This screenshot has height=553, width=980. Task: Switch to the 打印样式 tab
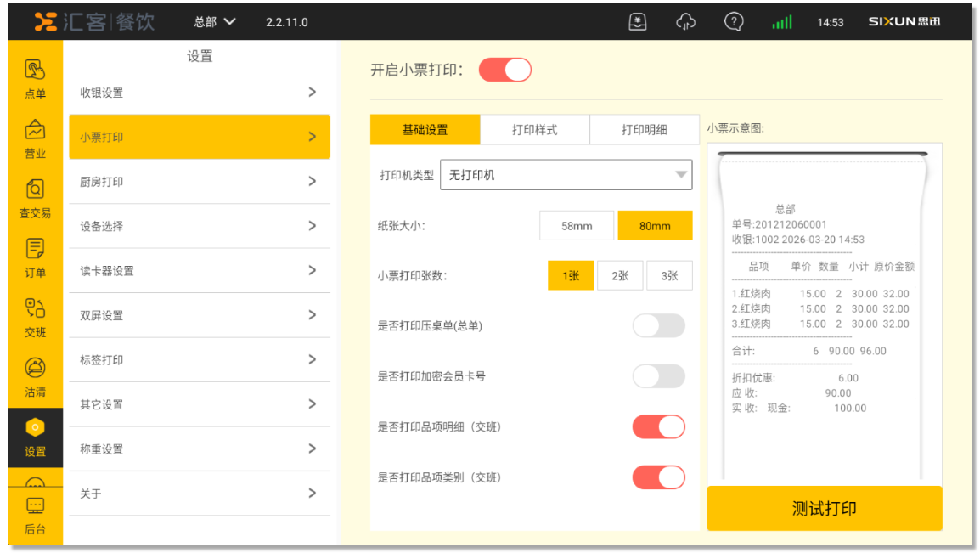pyautogui.click(x=534, y=130)
